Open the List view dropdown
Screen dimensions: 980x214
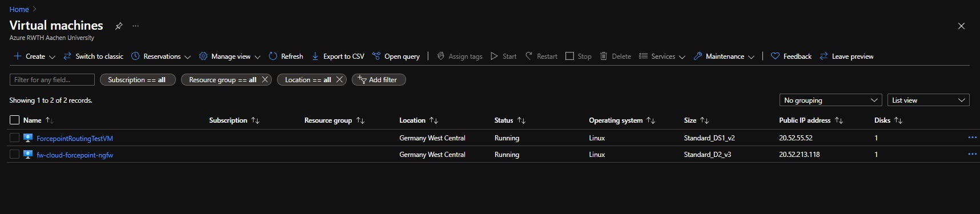click(928, 100)
